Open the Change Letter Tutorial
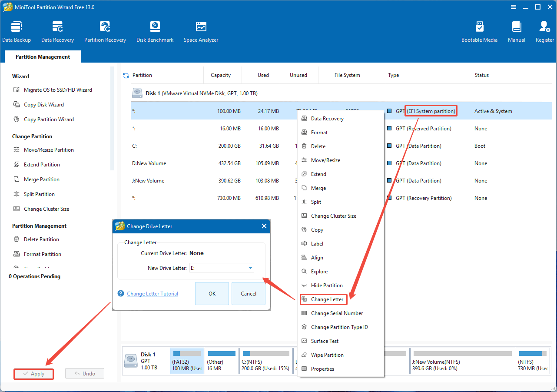 [x=152, y=293]
